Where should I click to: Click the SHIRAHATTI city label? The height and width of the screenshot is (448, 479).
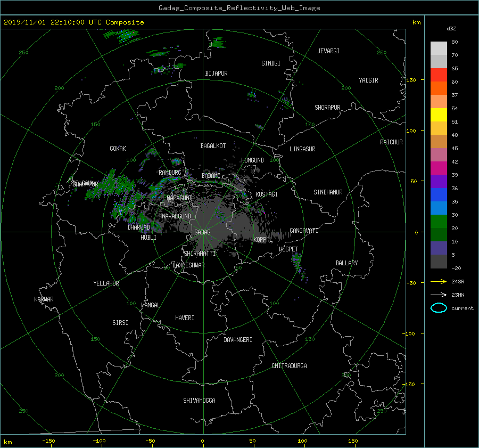[x=200, y=254]
